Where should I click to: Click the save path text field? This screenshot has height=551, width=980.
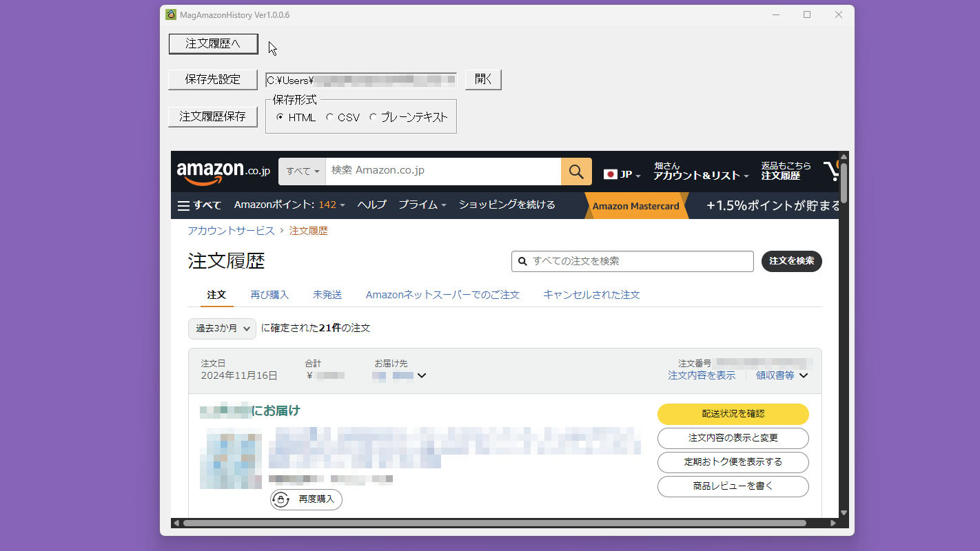tap(360, 80)
